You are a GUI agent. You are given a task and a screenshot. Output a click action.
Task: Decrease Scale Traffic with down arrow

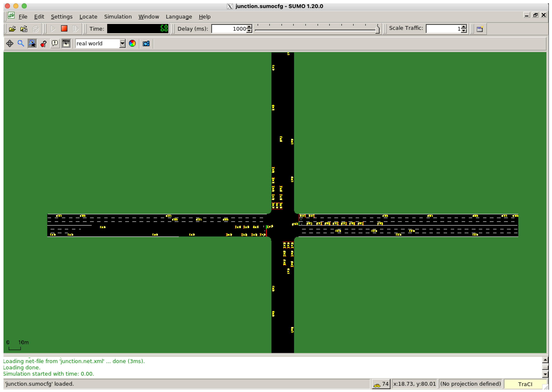464,31
